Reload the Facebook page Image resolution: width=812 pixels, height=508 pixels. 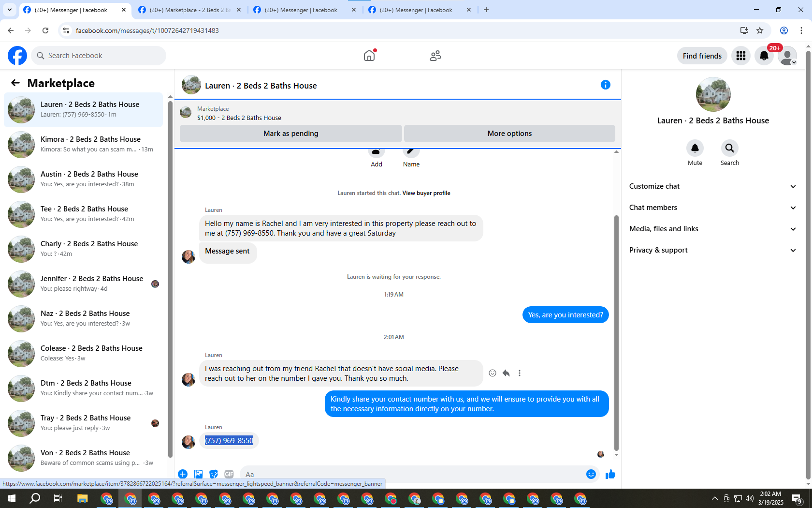(x=45, y=30)
